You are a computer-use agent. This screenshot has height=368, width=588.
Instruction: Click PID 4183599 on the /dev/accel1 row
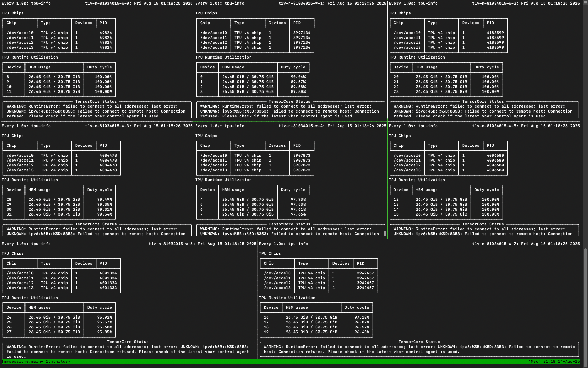click(495, 38)
